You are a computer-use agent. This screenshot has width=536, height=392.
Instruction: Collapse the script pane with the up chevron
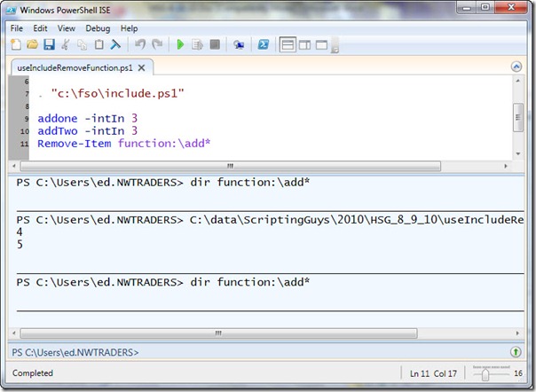click(516, 67)
